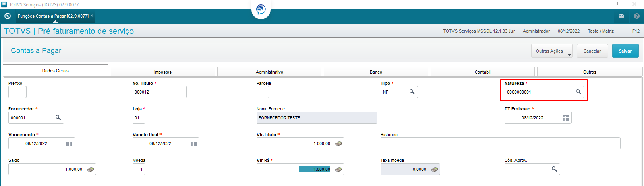Click the Salvar button
Screen dimensions: 644x186
[625, 51]
